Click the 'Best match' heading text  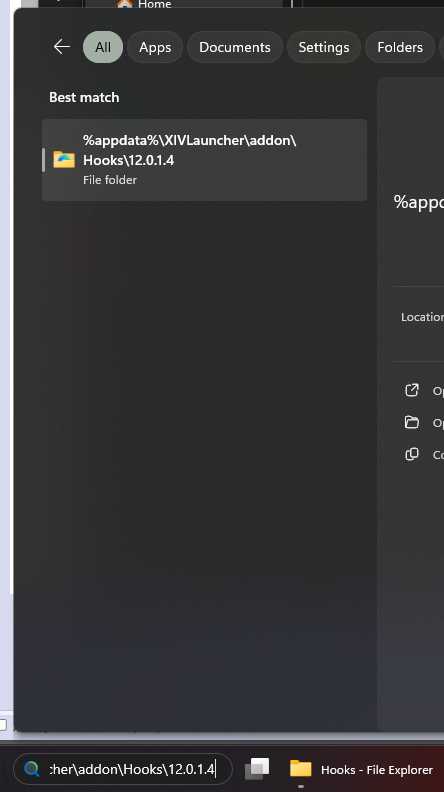tap(84, 97)
